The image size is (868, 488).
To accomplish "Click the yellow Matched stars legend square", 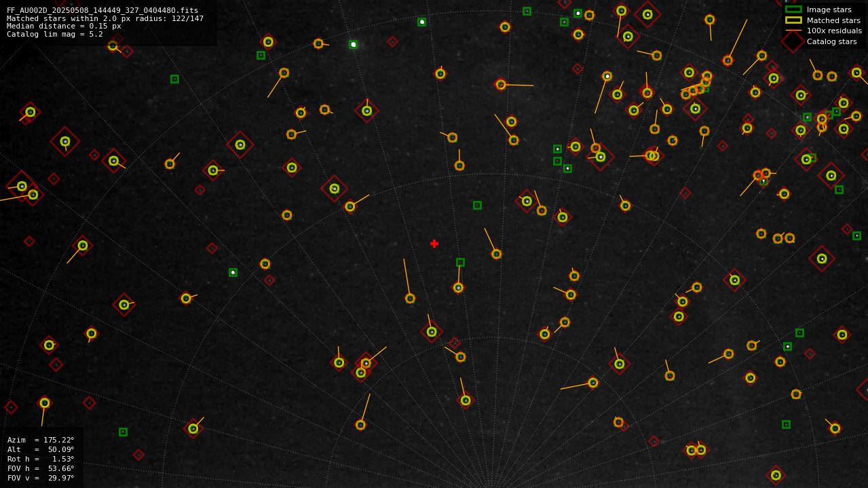I will point(793,20).
